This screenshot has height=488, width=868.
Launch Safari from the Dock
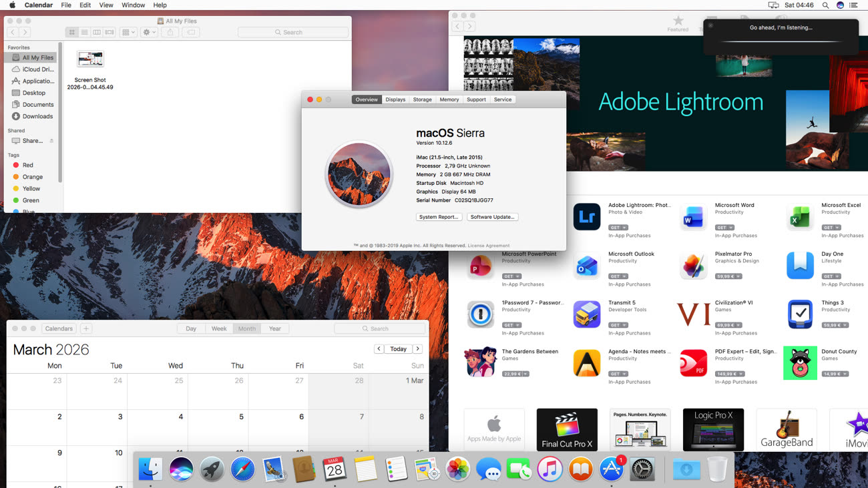242,469
